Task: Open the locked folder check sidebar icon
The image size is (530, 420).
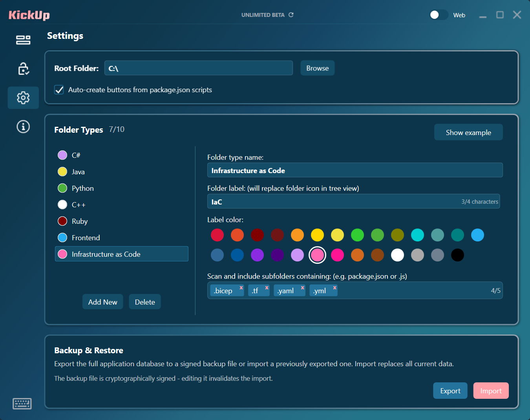Action: click(23, 69)
